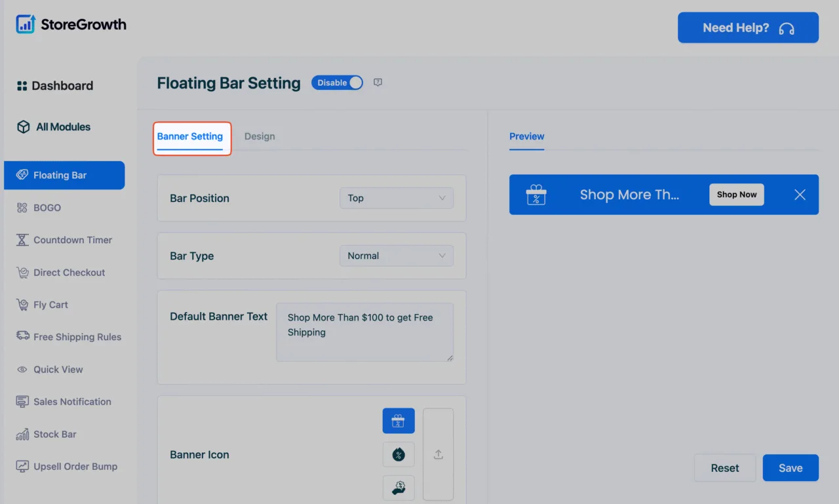Image resolution: width=839 pixels, height=504 pixels.
Task: Open the Floating Bar module
Action: (64, 175)
